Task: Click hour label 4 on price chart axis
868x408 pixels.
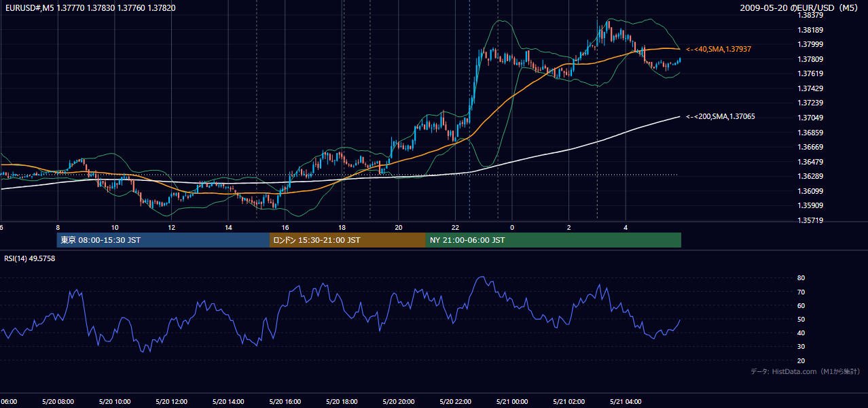Action: coord(626,227)
